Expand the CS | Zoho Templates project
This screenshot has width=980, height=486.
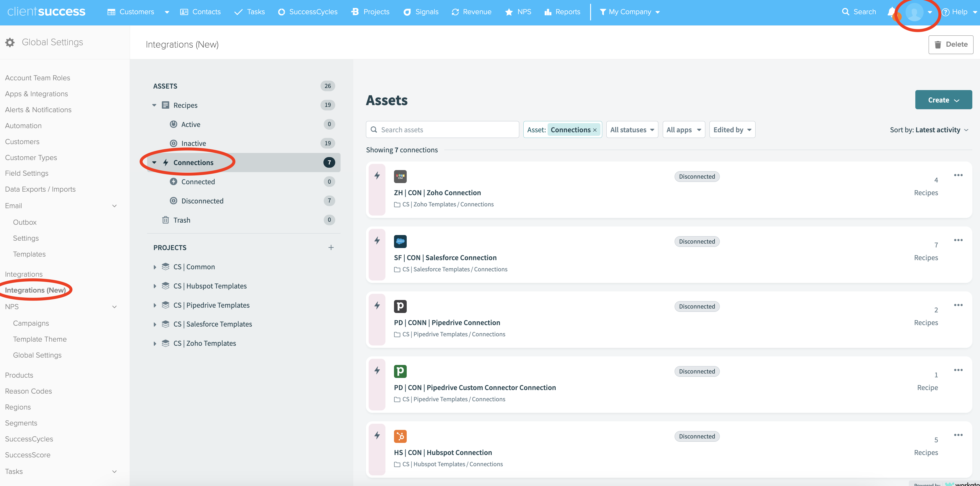pos(155,344)
